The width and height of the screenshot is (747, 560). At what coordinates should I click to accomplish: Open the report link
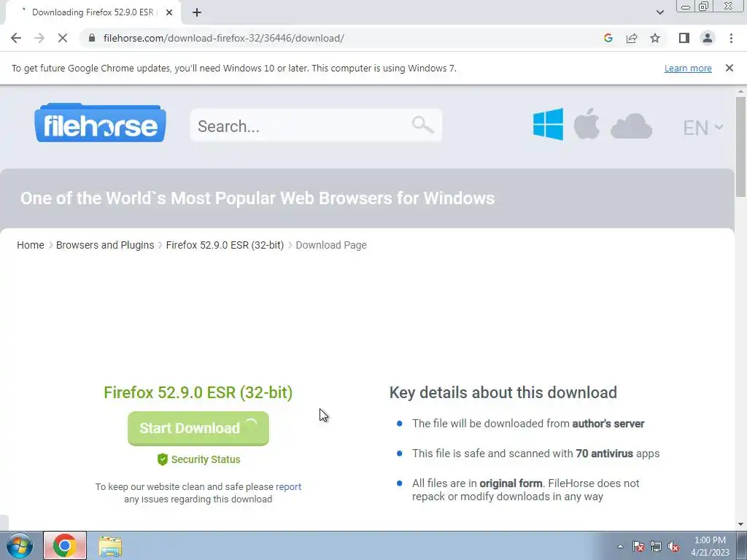(288, 486)
